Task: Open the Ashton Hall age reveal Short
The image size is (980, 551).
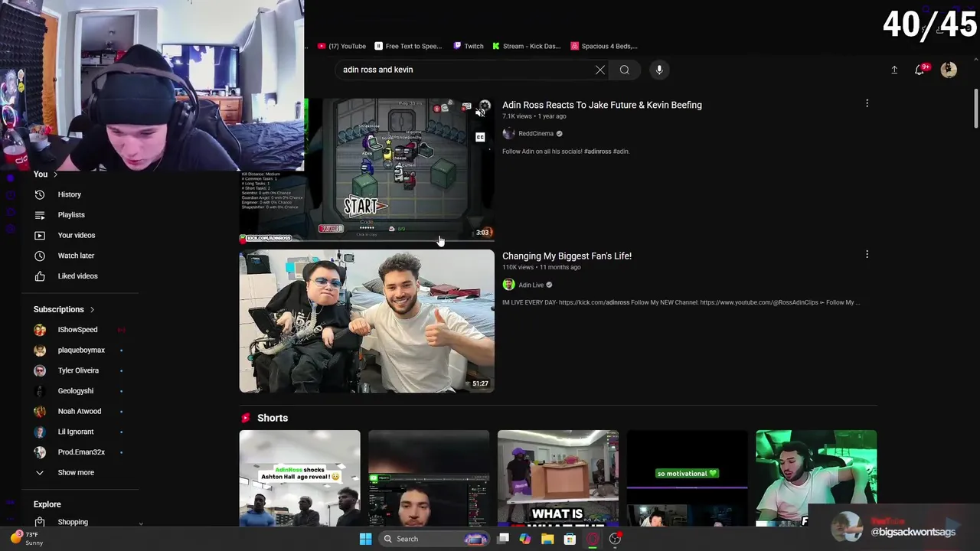Action: 299,478
